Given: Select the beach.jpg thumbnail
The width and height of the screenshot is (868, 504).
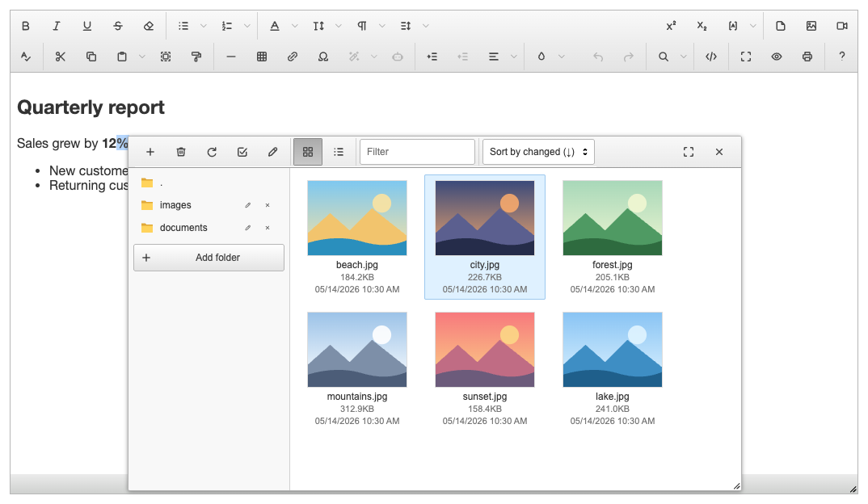Looking at the screenshot, I should [x=357, y=218].
